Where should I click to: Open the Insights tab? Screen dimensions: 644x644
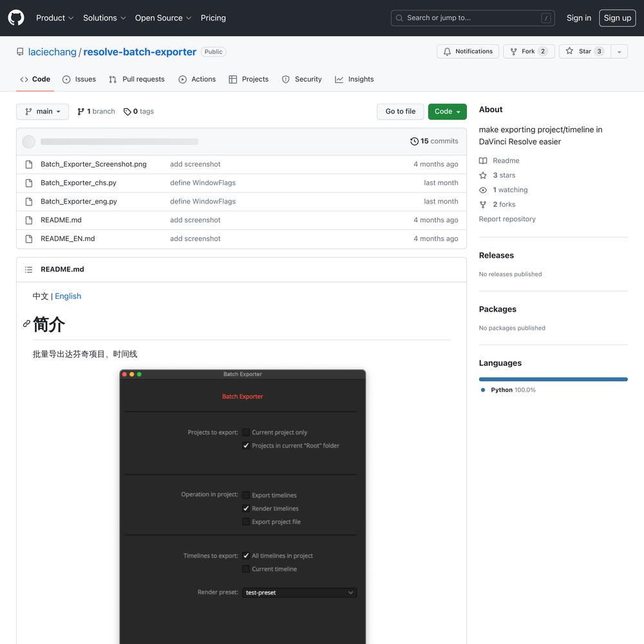(x=354, y=79)
